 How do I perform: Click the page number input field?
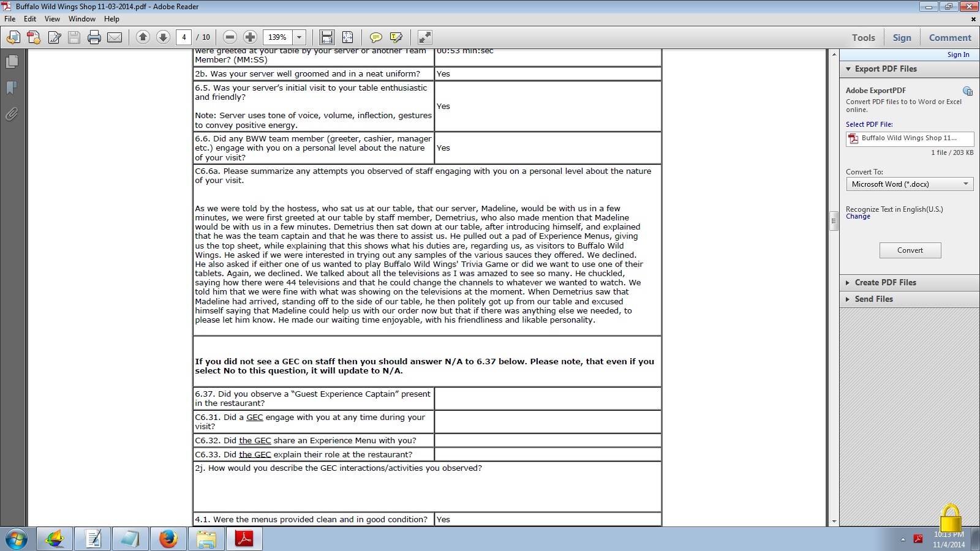184,37
